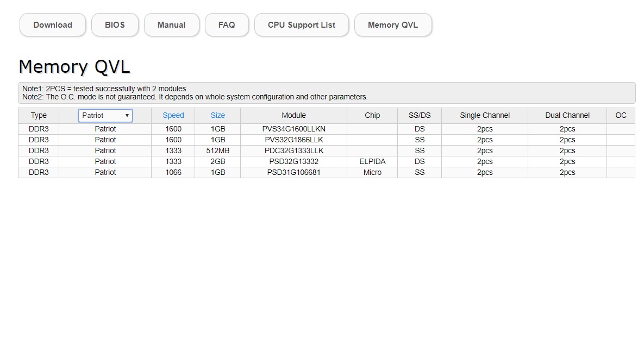Open the Patriot vendor dropdown
Screen dimensions: 644x352
click(105, 115)
